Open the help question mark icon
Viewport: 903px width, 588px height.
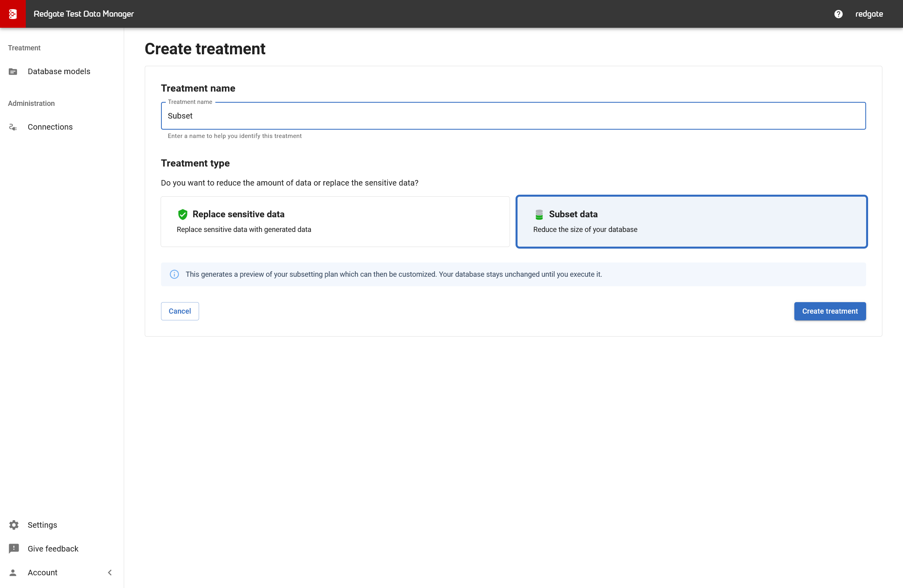tap(838, 14)
